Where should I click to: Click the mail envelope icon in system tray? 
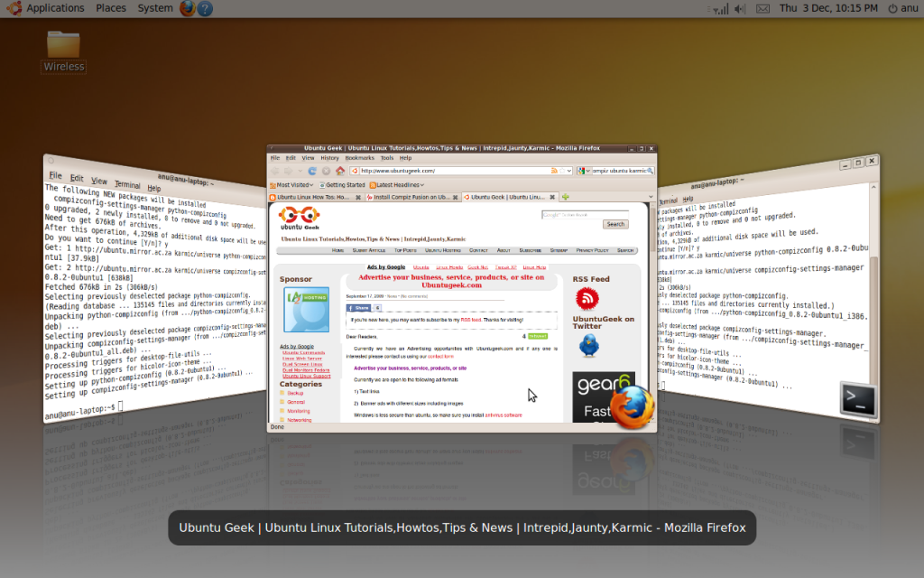[x=763, y=8]
